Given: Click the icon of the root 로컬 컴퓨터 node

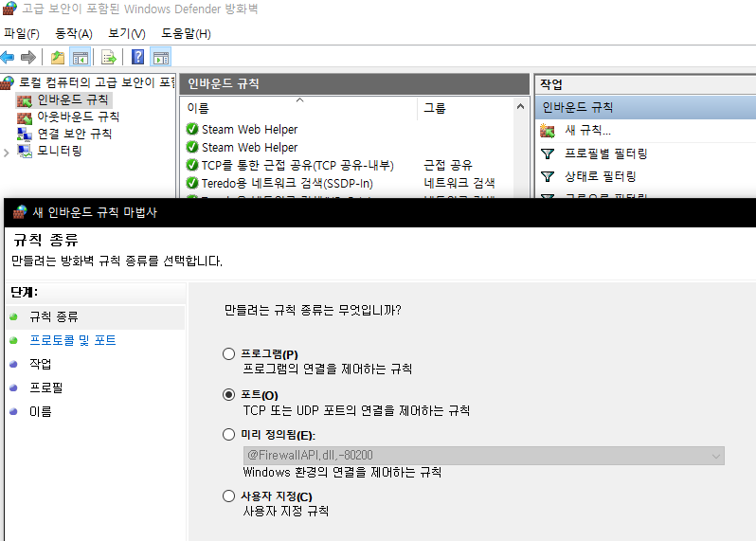Looking at the screenshot, I should (8, 83).
